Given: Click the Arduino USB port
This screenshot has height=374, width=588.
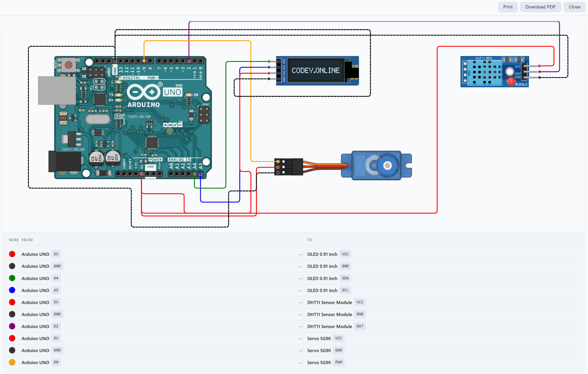Looking at the screenshot, I should [x=57, y=90].
